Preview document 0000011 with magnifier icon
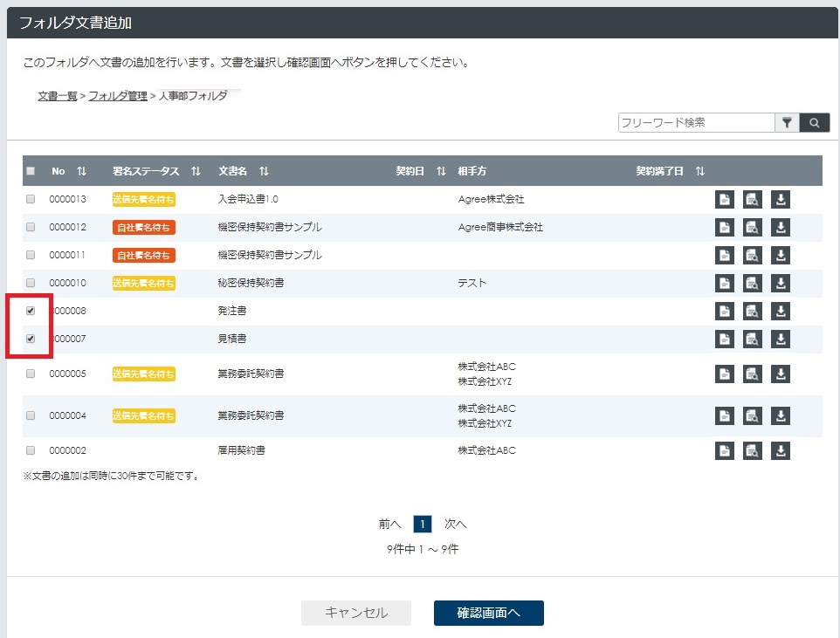The height and width of the screenshot is (638, 840). point(753,255)
